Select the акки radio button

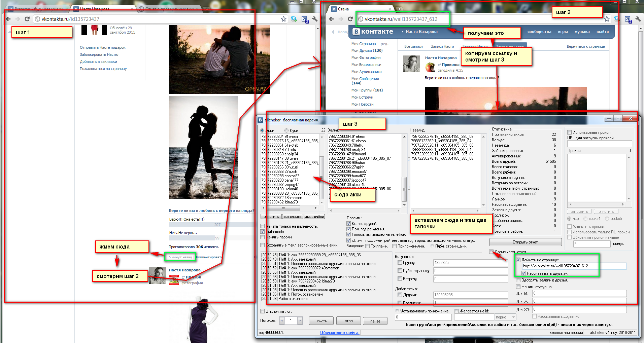(x=262, y=130)
